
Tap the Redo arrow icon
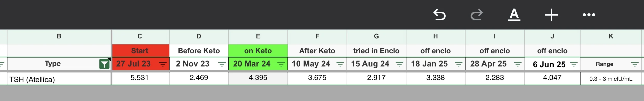coord(477,15)
